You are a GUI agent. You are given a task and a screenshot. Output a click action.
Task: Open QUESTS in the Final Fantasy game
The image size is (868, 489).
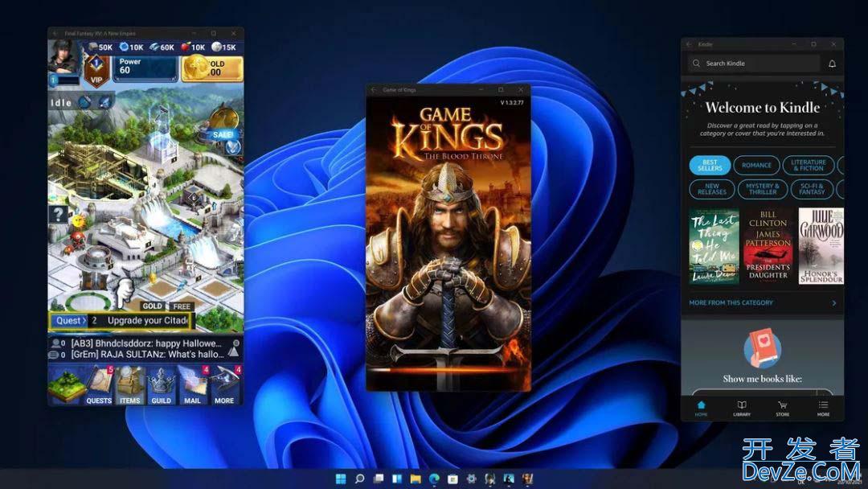coord(99,385)
